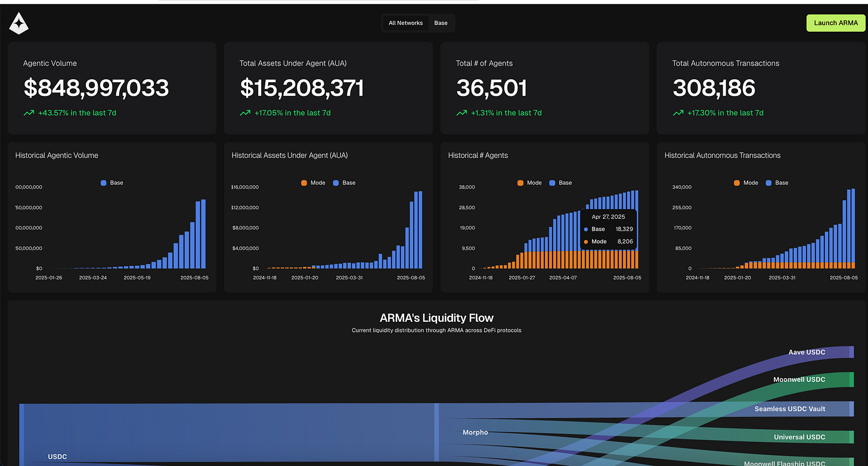Image resolution: width=868 pixels, height=466 pixels.
Task: Click the 36,501 agents count
Action: pyautogui.click(x=492, y=88)
